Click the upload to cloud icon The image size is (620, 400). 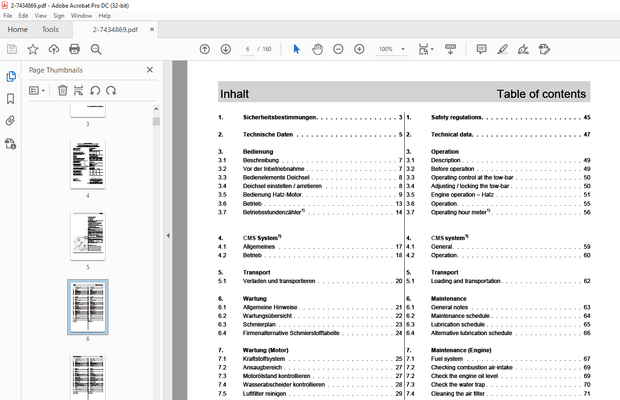(54, 49)
